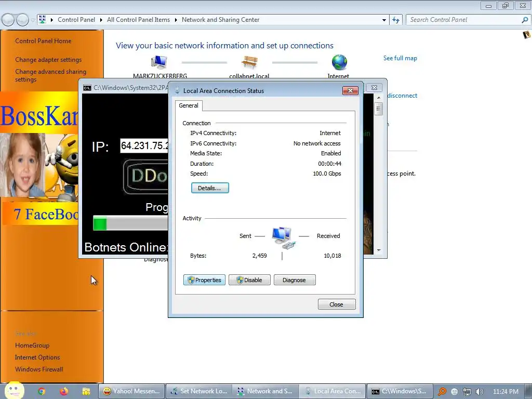
Task: Open the 11:24 PM clock
Action: pos(506,392)
